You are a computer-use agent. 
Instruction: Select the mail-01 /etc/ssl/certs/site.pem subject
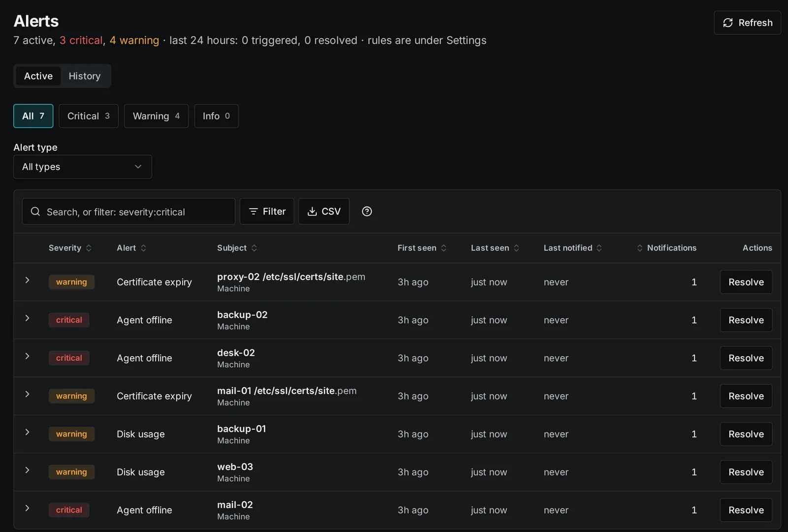(x=287, y=391)
